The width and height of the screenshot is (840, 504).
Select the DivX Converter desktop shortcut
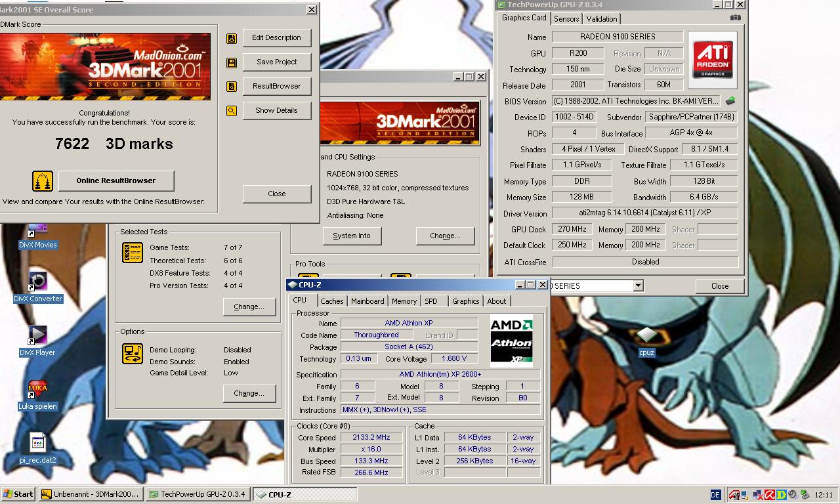[38, 287]
